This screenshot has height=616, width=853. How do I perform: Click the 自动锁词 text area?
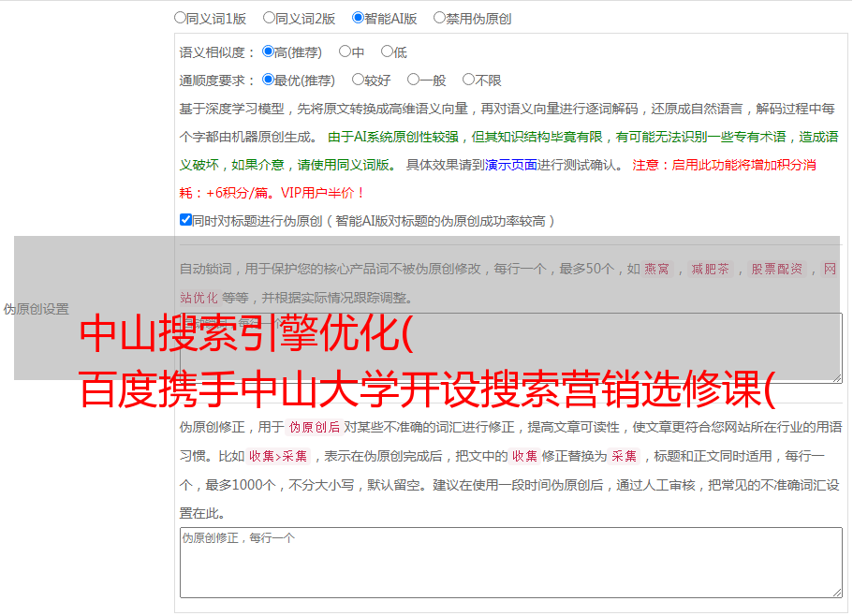pyautogui.click(x=511, y=348)
